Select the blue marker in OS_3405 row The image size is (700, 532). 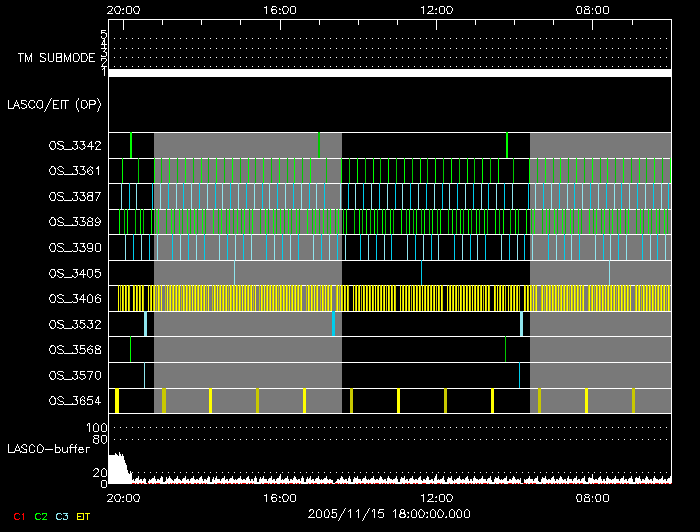pos(235,272)
